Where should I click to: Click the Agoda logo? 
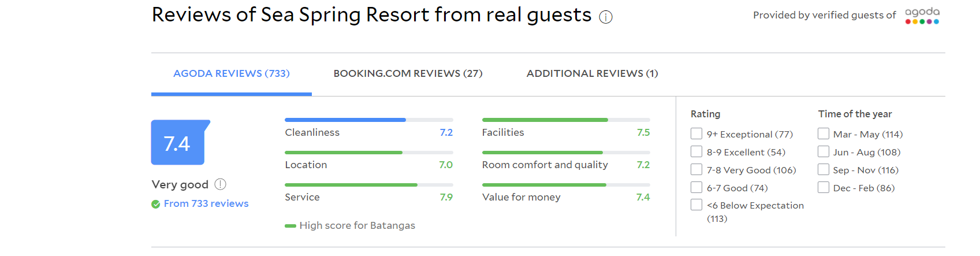point(922,16)
